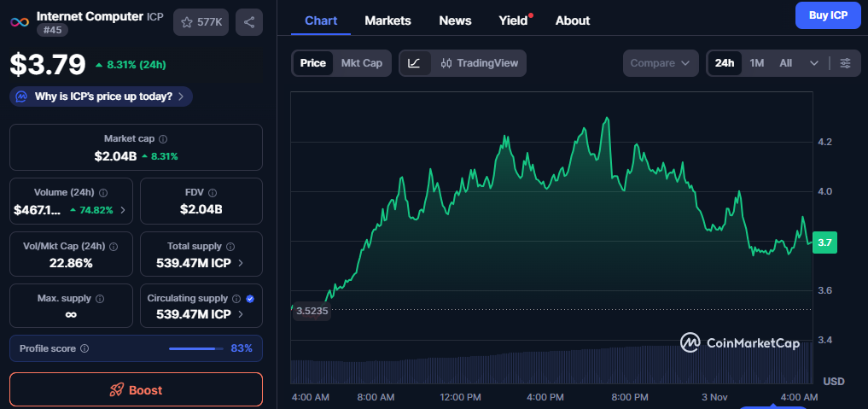Switch to line chart icon

(x=414, y=63)
